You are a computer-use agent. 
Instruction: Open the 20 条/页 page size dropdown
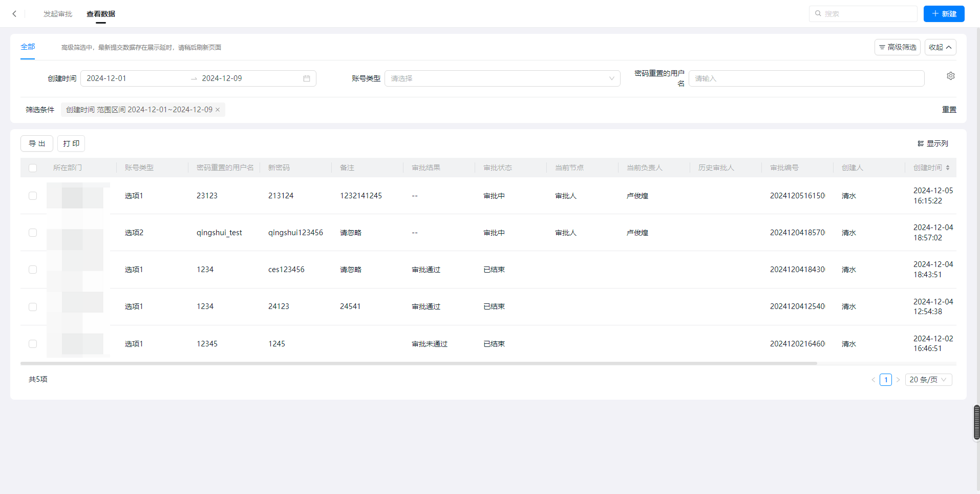pos(928,380)
